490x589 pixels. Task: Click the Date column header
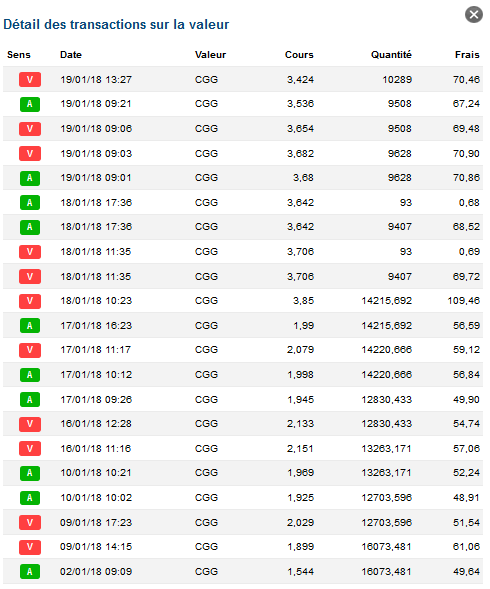pos(71,55)
